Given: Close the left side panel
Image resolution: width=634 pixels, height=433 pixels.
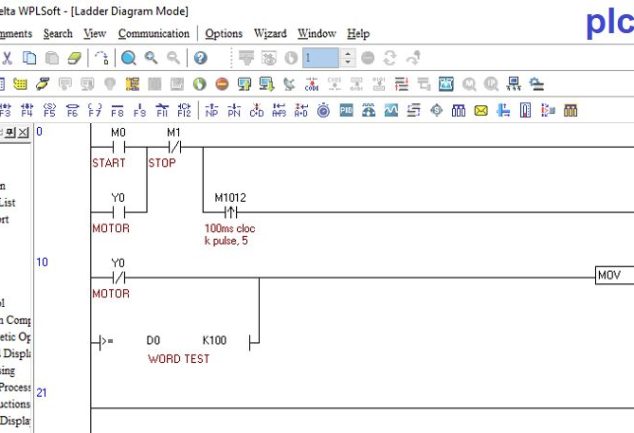Looking at the screenshot, I should tap(24, 133).
